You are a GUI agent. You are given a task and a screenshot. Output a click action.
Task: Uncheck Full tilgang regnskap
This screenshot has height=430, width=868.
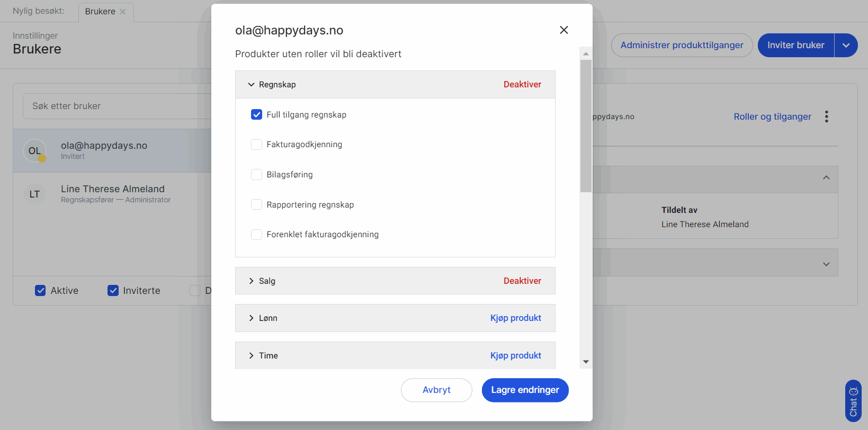(x=256, y=115)
